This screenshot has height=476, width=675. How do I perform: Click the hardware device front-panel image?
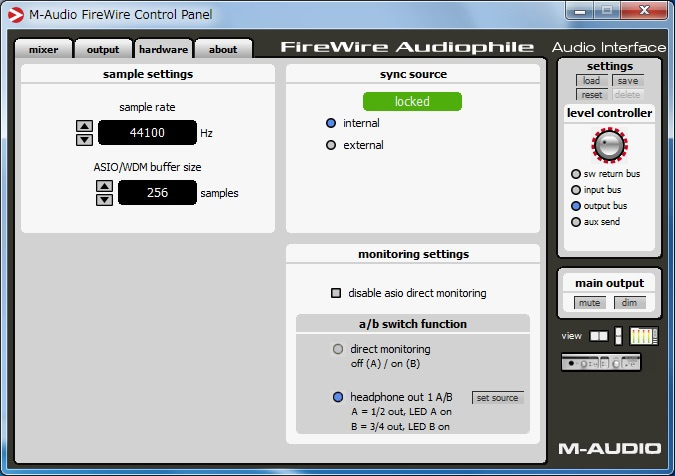click(601, 363)
